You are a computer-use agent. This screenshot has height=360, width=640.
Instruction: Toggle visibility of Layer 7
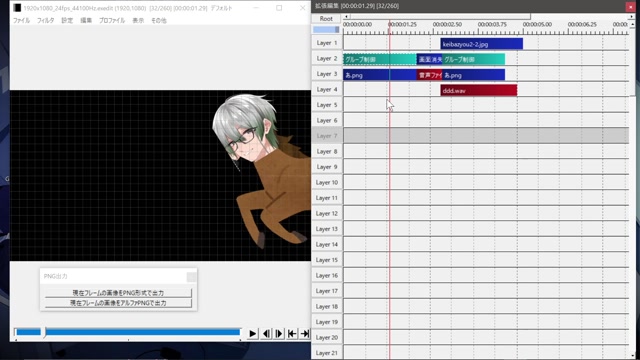[327, 136]
